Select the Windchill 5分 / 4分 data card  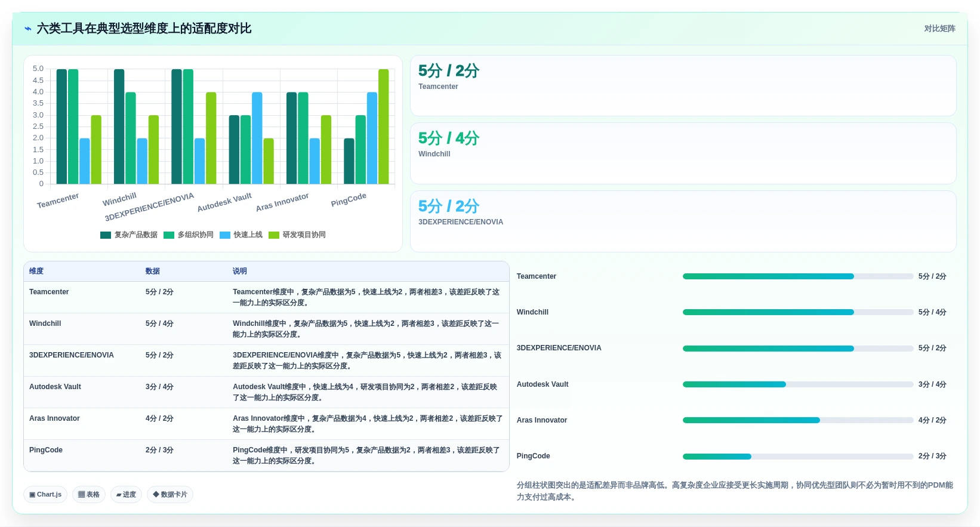click(683, 153)
